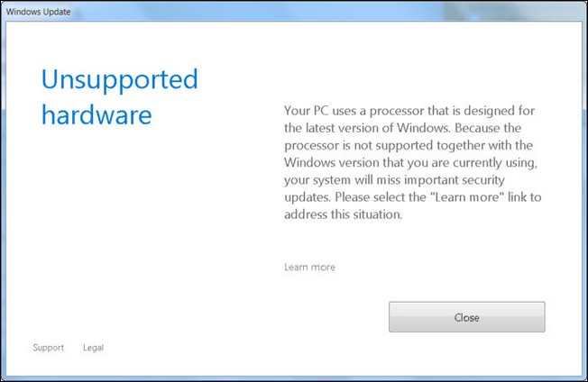Click the Windows Update title bar label
This screenshot has width=588, height=382.
point(38,12)
